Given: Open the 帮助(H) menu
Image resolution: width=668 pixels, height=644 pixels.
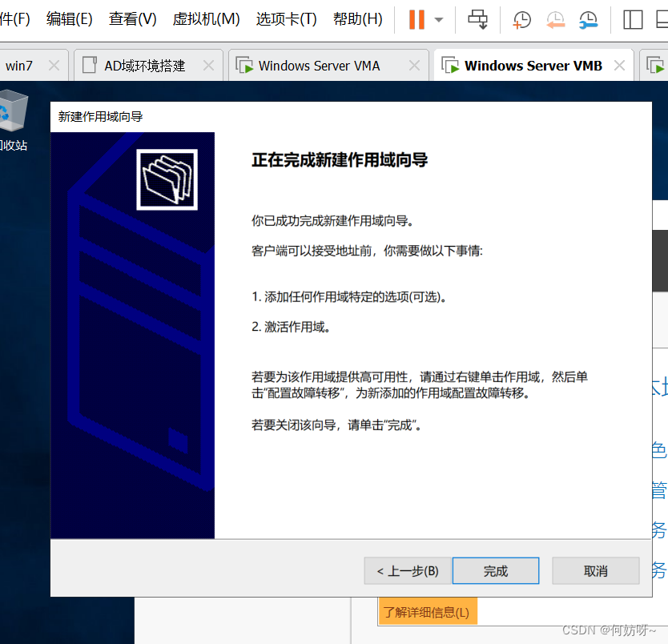Looking at the screenshot, I should 357,19.
